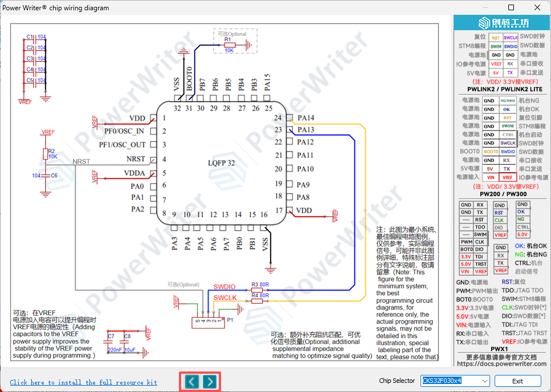This screenshot has width=551, height=392.
Task: Click the PA12 pin label
Action: pyautogui.click(x=305, y=142)
